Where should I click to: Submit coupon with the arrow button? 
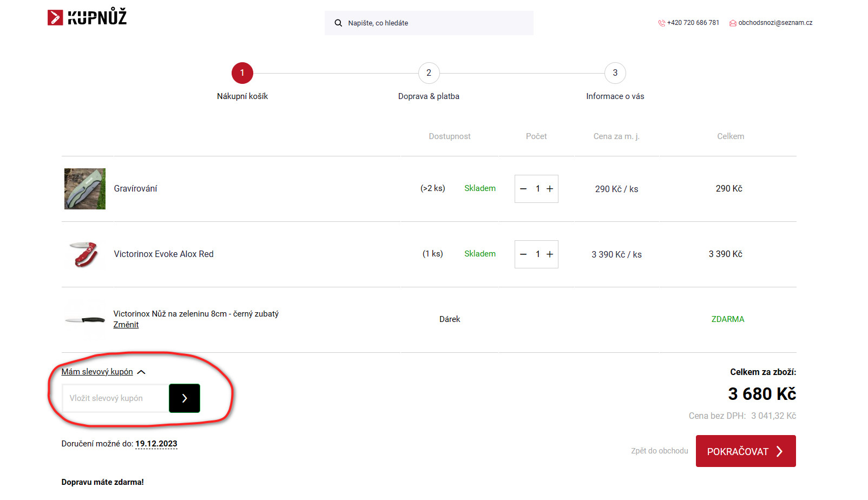185,398
